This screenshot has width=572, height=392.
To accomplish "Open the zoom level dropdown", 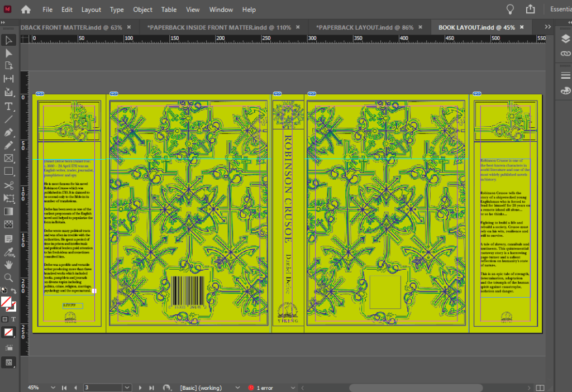I will point(51,388).
